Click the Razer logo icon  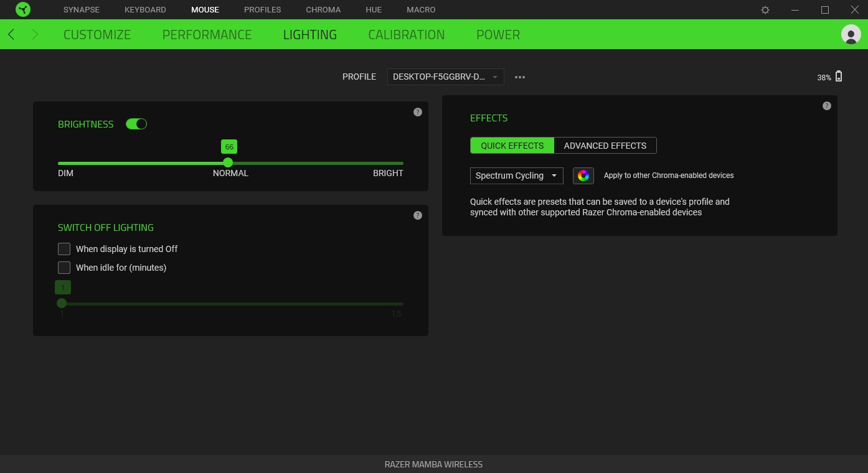click(x=23, y=9)
